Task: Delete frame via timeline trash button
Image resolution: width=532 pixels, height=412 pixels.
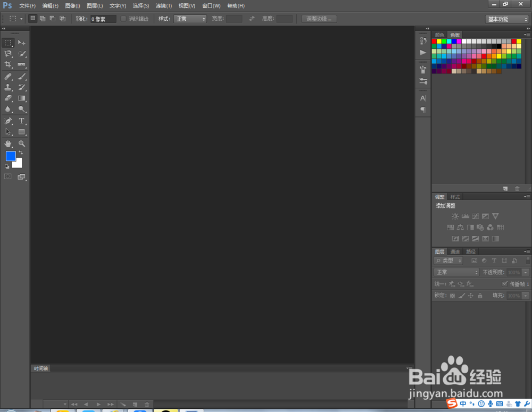Action: coord(147,404)
